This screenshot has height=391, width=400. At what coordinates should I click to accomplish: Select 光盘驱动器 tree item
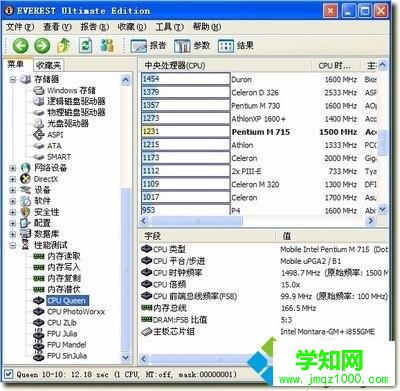(61, 123)
